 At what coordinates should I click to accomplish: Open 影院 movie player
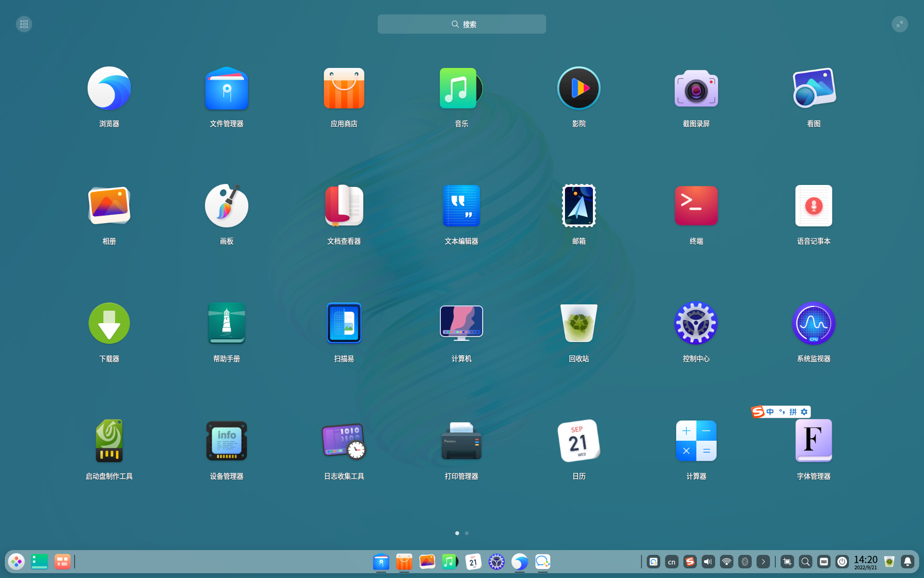coord(579,88)
